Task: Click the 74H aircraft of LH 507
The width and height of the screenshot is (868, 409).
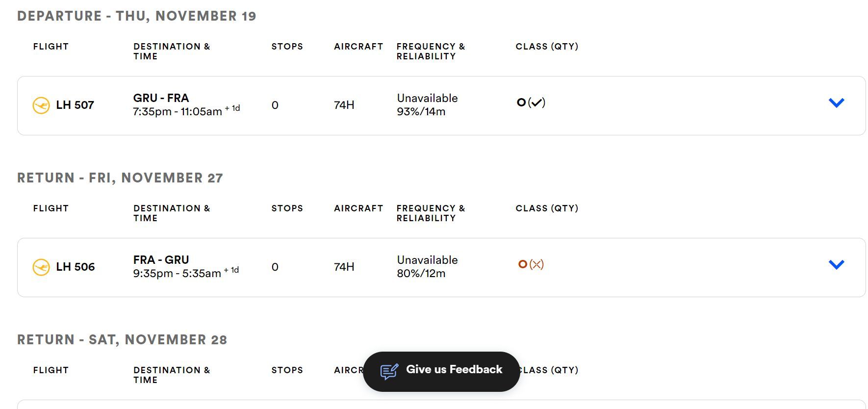Action: click(x=344, y=105)
